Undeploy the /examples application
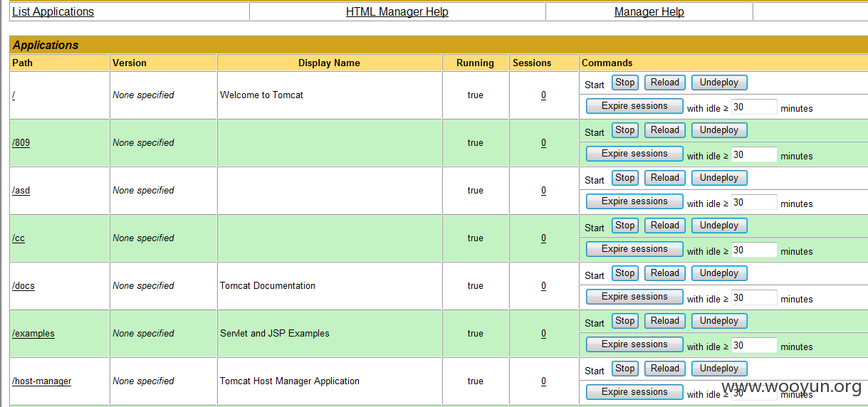The image size is (868, 407). [x=719, y=321]
